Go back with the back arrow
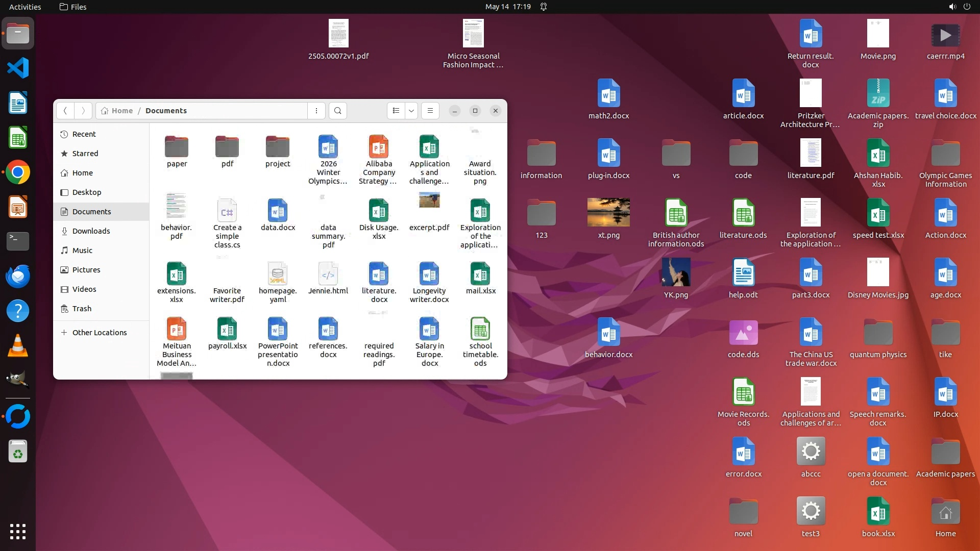Image resolution: width=980 pixels, height=551 pixels. 65,111
